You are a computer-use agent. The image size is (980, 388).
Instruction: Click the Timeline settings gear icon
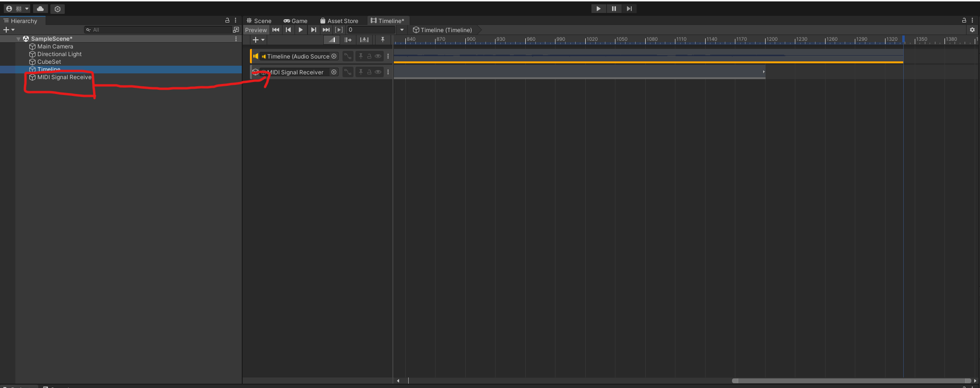click(x=972, y=30)
